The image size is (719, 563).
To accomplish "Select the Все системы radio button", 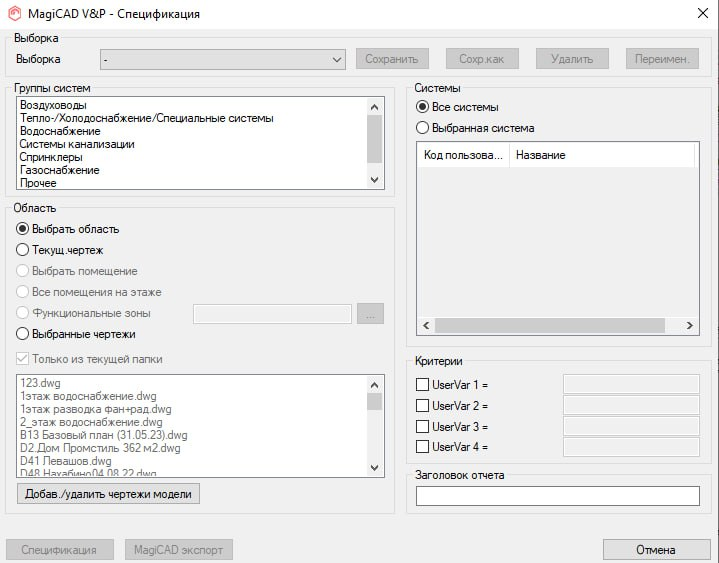I will click(423, 107).
